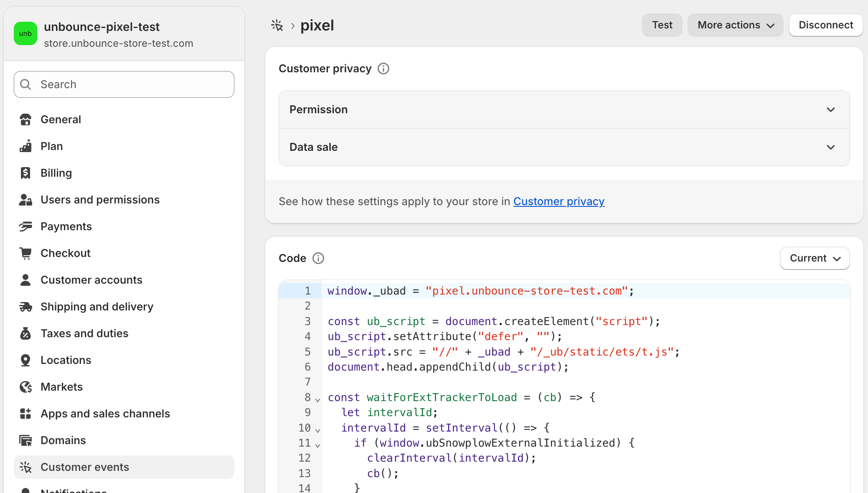Click the pixel page title
Screen dimensions: 868x493
[317, 25]
